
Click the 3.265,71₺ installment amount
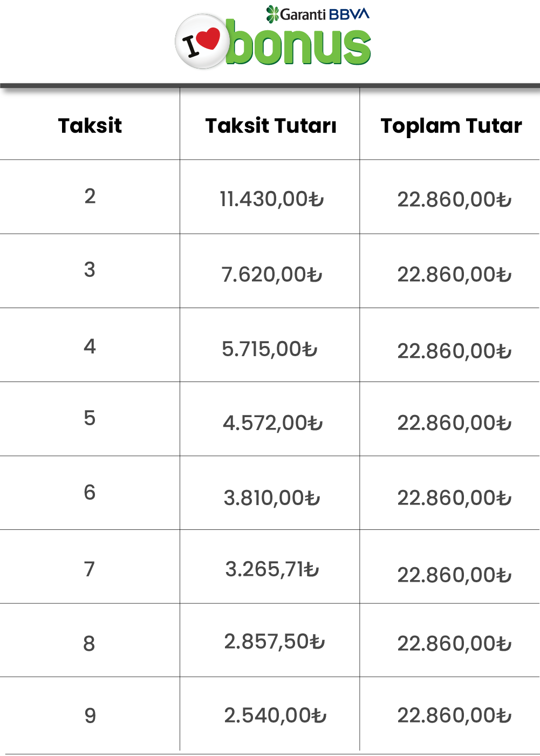point(272,569)
